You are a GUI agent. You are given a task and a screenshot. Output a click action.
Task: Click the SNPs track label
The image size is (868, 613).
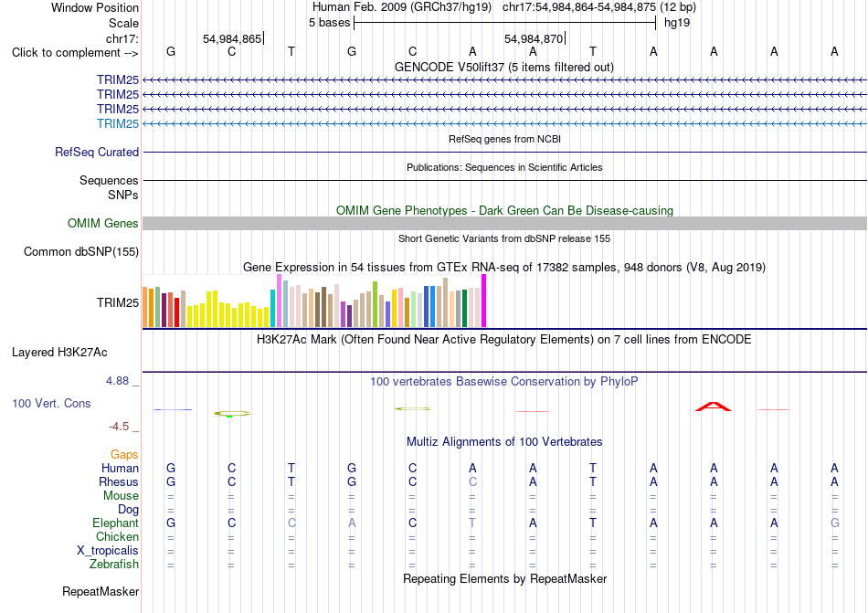(x=123, y=195)
